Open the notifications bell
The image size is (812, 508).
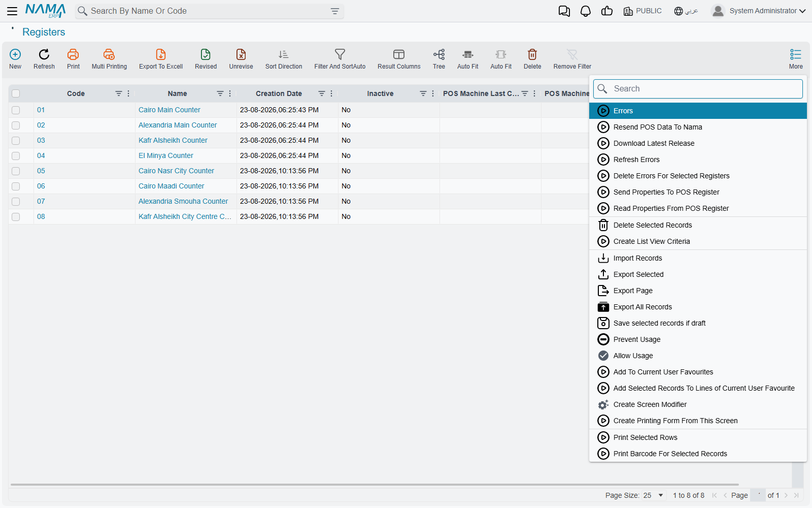(x=586, y=11)
